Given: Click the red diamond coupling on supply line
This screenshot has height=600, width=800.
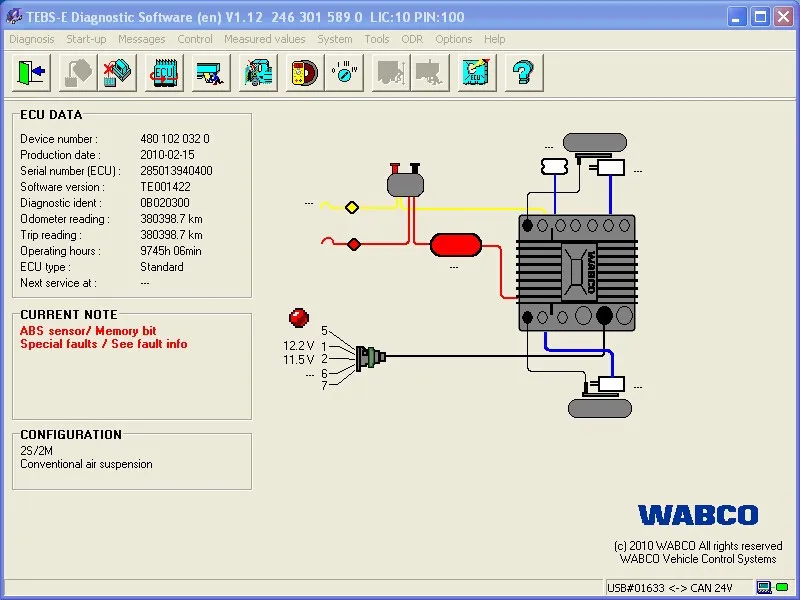Looking at the screenshot, I should tap(354, 244).
